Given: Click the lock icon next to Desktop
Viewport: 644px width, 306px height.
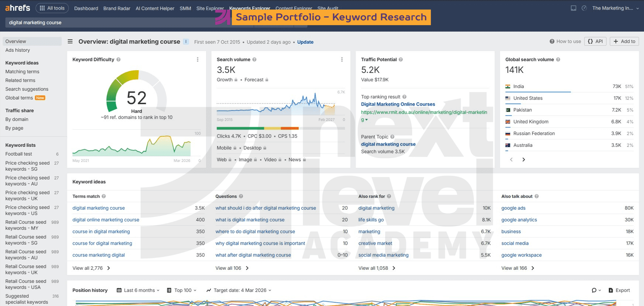Looking at the screenshot, I should tap(265, 148).
